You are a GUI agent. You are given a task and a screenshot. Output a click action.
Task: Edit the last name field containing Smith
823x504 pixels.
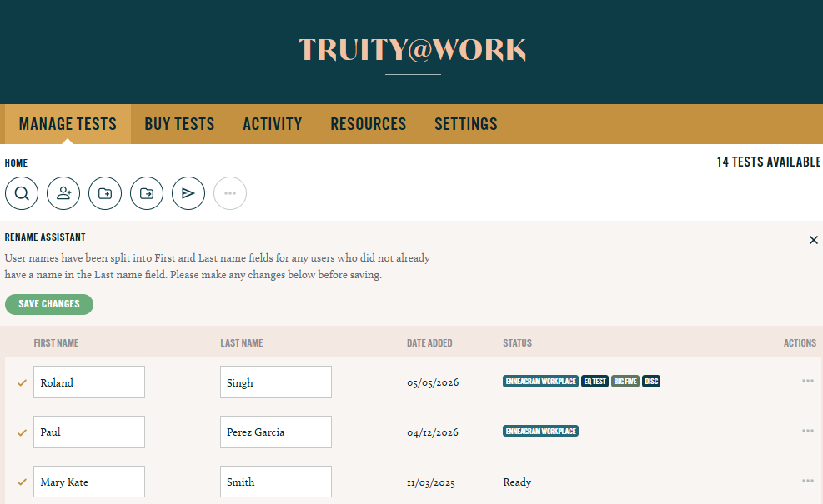click(275, 482)
